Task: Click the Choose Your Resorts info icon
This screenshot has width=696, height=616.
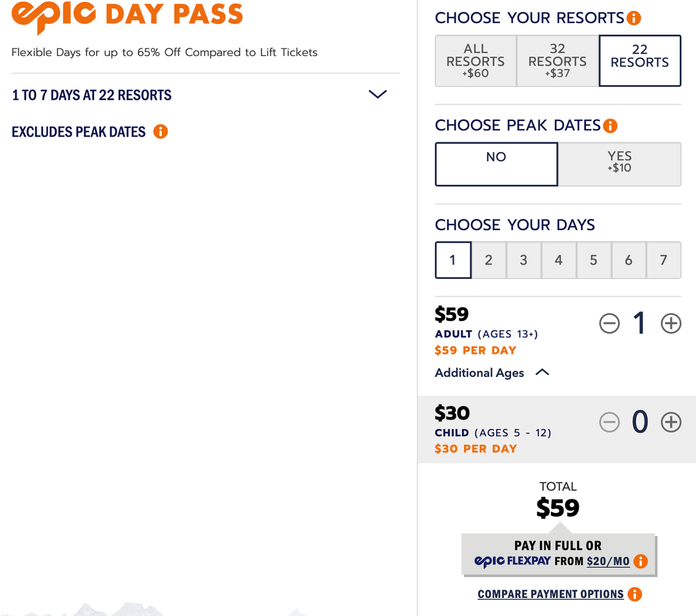Action: (x=634, y=18)
